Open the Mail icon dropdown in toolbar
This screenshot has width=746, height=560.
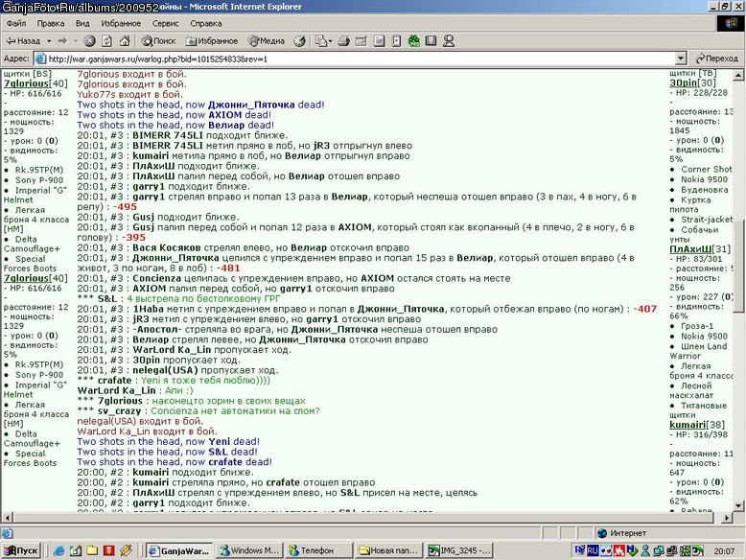pyautogui.click(x=323, y=41)
